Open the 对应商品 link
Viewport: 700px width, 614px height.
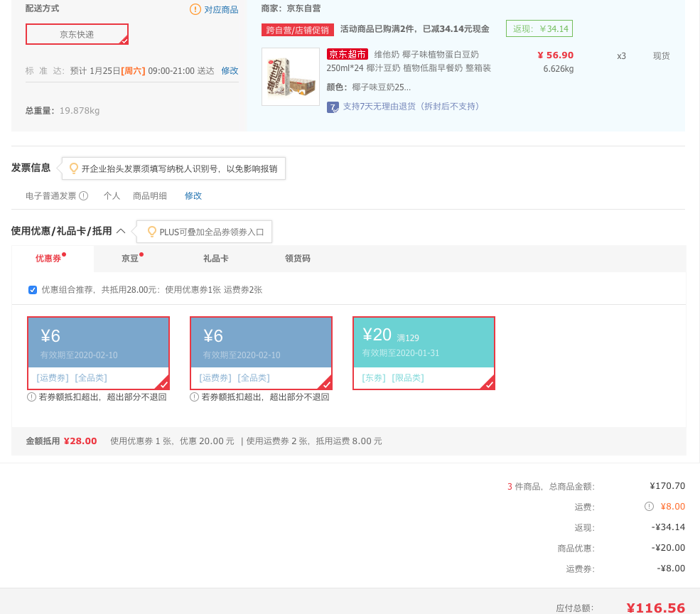pos(221,9)
